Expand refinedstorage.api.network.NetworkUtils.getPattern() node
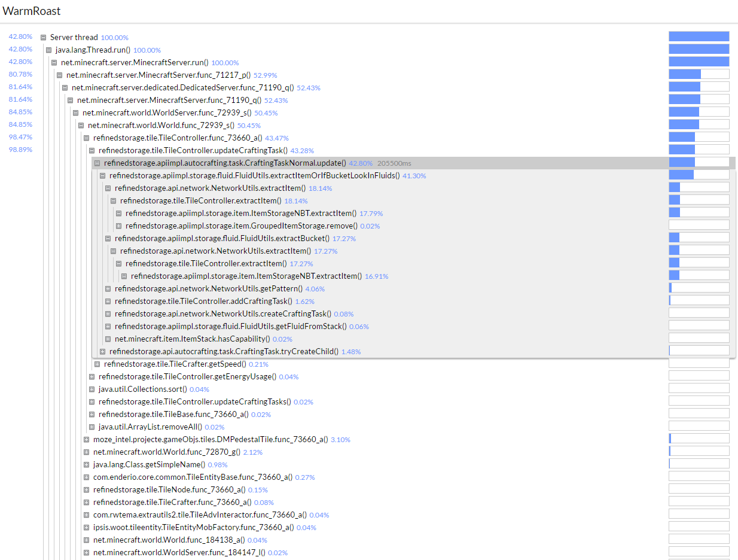738x560 pixels. pos(107,288)
